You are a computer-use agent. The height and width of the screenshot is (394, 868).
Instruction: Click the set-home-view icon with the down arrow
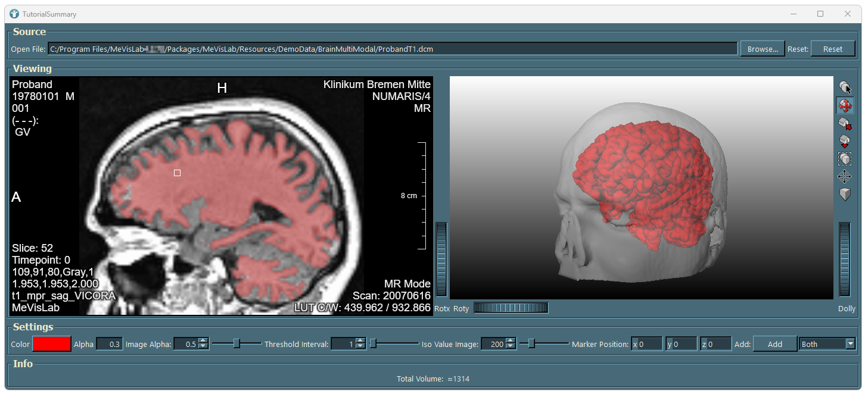[844, 141]
